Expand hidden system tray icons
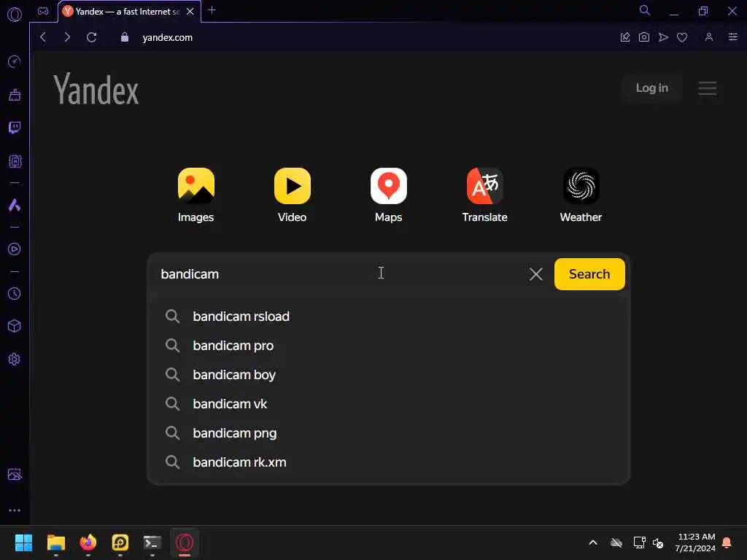The height and width of the screenshot is (560, 747). [593, 542]
